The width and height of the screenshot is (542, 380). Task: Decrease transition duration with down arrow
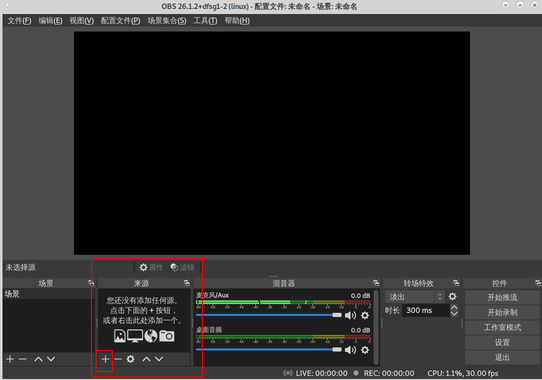454,313
